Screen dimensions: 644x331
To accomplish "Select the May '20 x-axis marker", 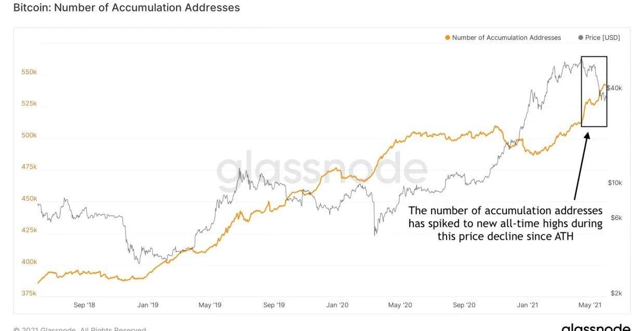I will coord(400,305).
